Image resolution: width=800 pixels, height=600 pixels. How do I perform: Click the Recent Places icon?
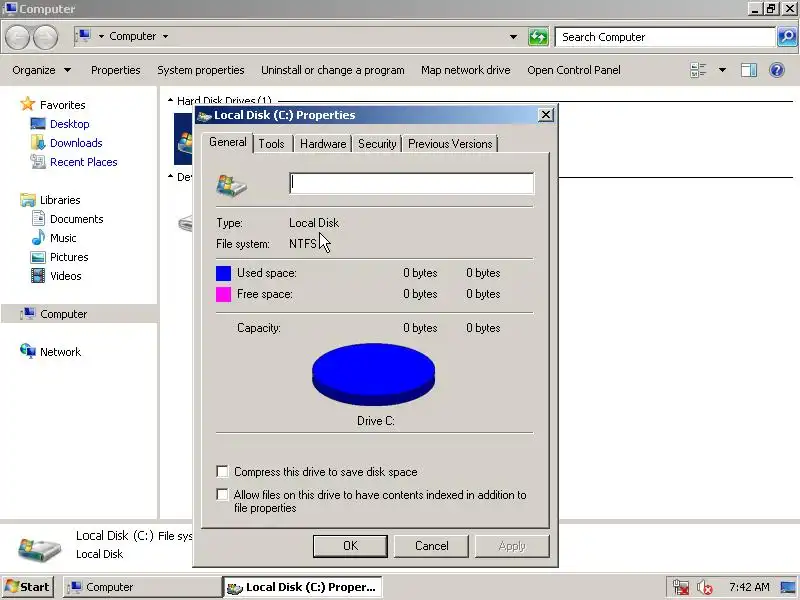(38, 162)
